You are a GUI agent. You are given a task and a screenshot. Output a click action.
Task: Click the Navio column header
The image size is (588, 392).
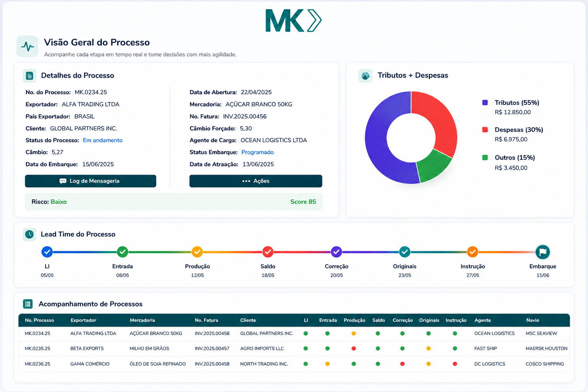pos(532,320)
